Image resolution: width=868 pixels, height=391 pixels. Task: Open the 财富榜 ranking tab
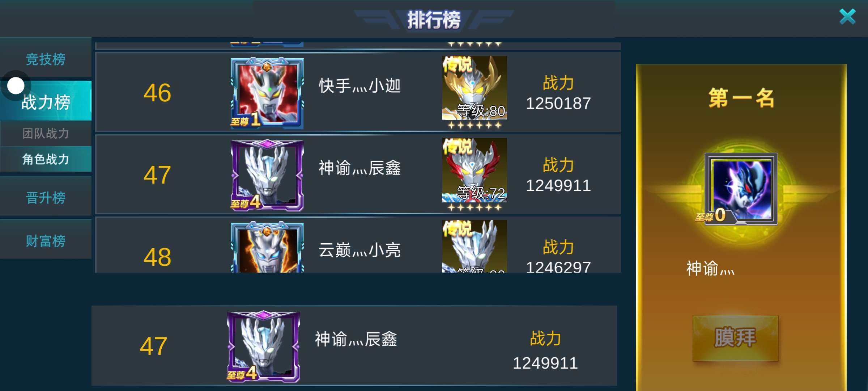[46, 241]
